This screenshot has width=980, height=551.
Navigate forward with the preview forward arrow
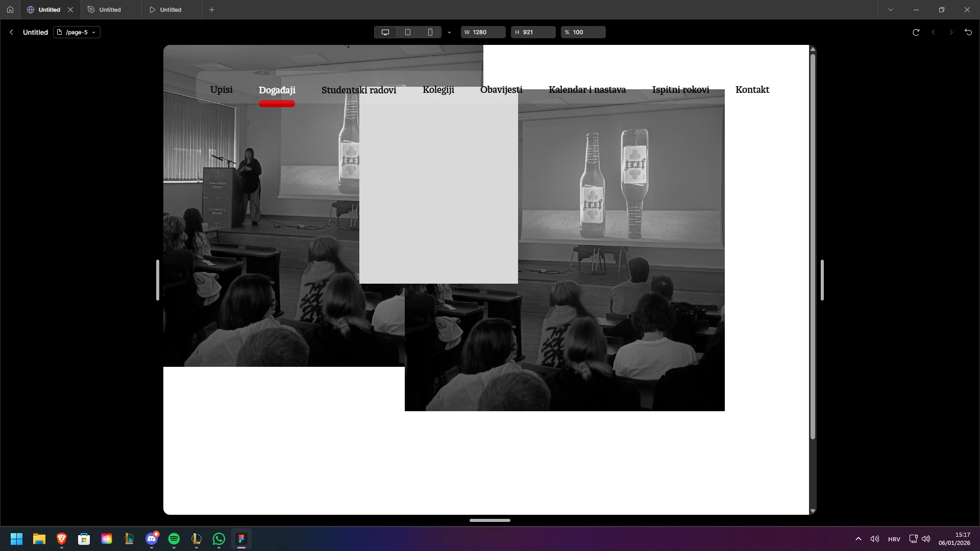[x=950, y=32]
